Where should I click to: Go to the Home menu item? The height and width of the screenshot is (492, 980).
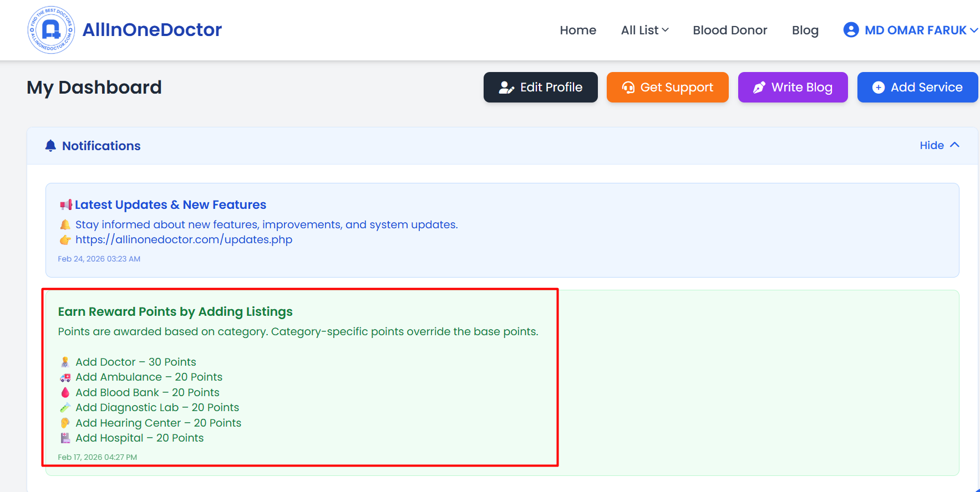coord(578,30)
